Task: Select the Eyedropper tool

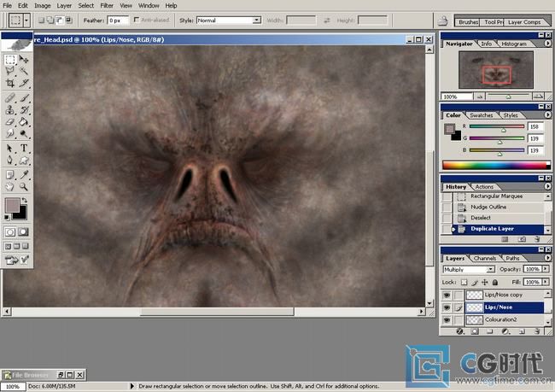Action: click(x=24, y=174)
